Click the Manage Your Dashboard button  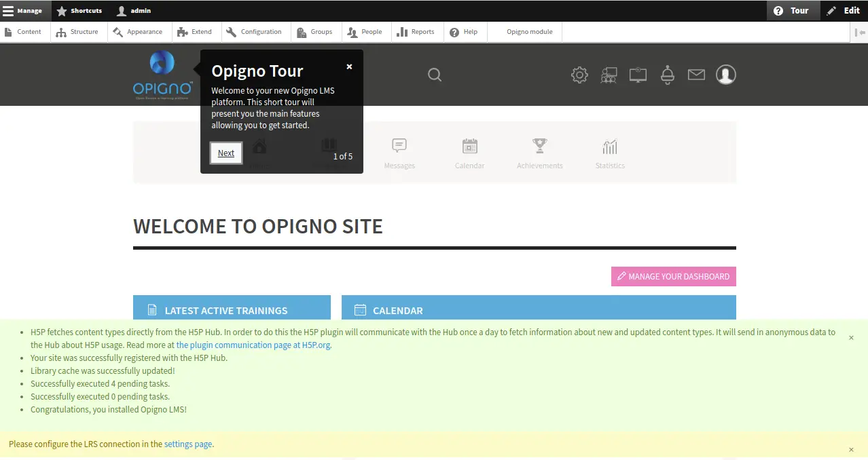[x=673, y=277]
